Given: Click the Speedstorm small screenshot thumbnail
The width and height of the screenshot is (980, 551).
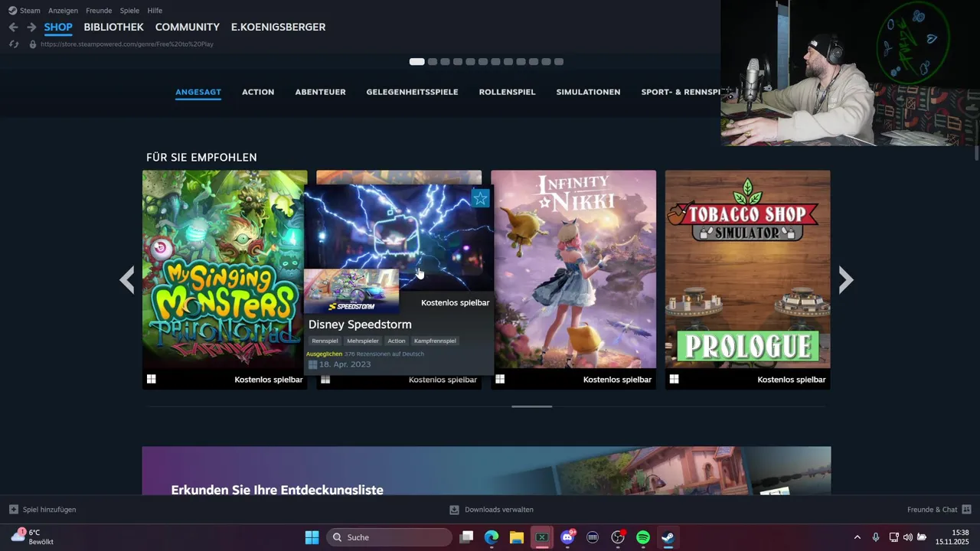Looking at the screenshot, I should click(351, 291).
